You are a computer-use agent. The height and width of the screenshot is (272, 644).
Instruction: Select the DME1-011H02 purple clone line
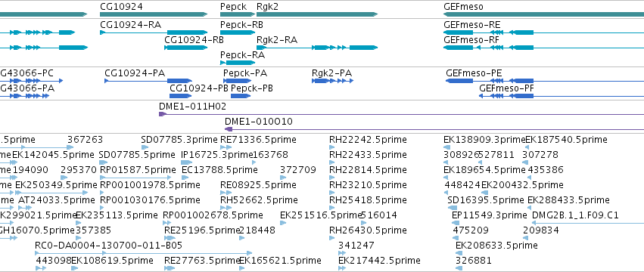(401, 114)
